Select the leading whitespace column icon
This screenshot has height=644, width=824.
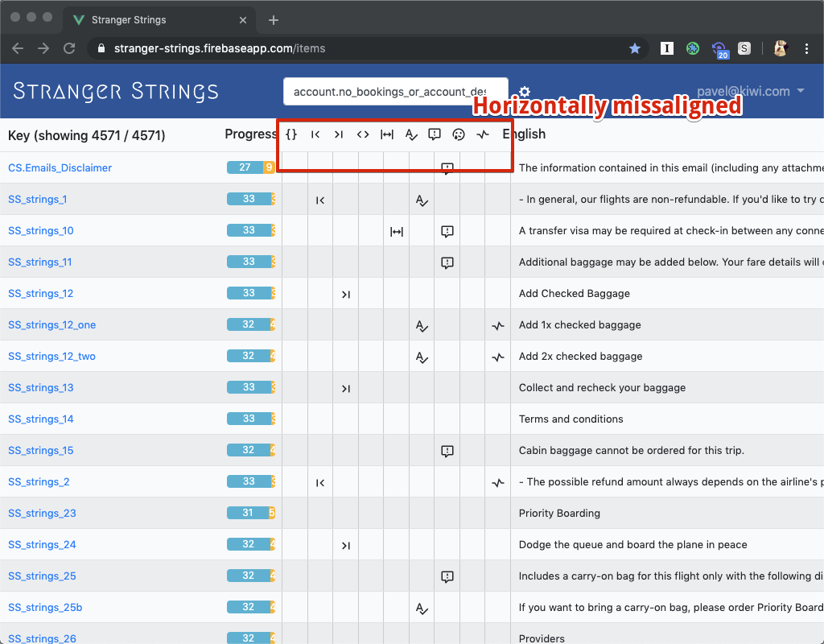click(x=315, y=134)
